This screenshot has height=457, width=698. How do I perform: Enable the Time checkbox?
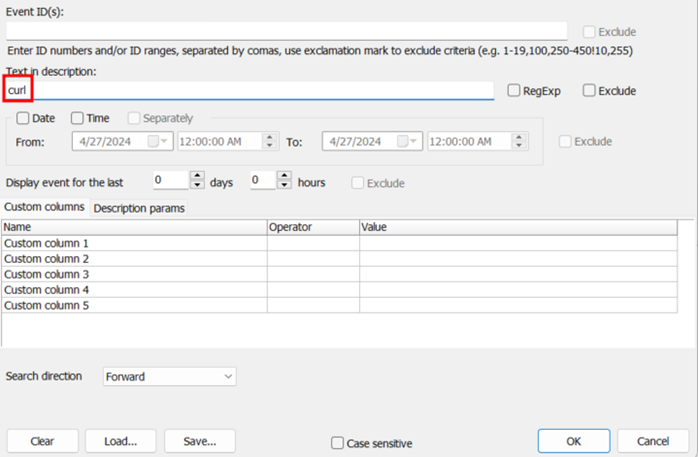click(77, 118)
